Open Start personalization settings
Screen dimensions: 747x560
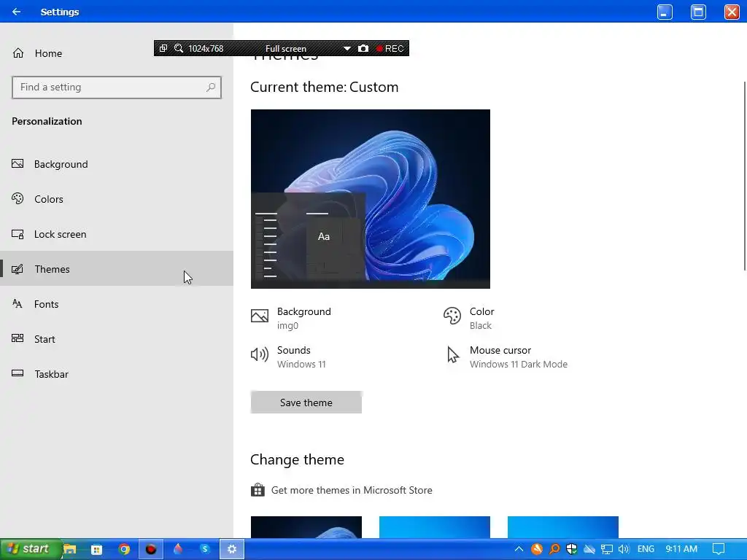click(x=117, y=339)
